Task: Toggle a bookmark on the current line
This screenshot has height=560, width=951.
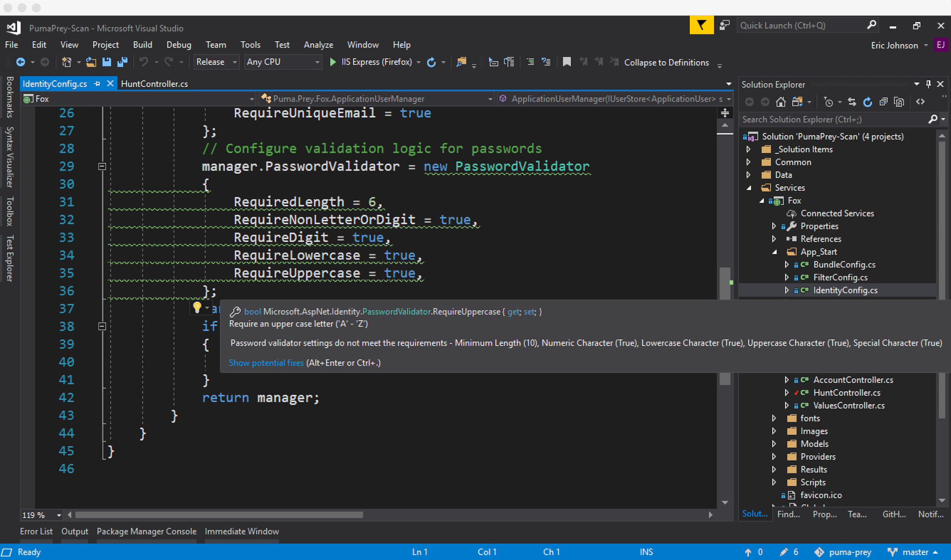Action: pos(567,62)
